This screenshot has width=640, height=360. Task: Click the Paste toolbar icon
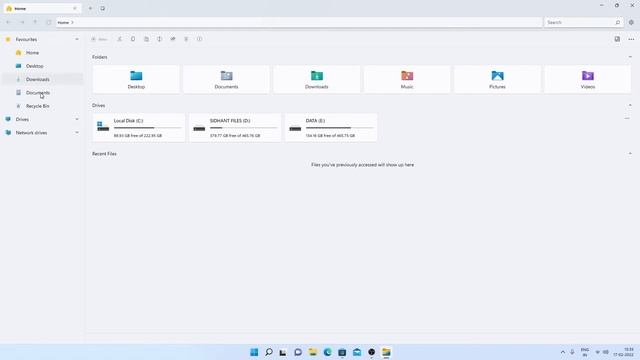point(146,39)
